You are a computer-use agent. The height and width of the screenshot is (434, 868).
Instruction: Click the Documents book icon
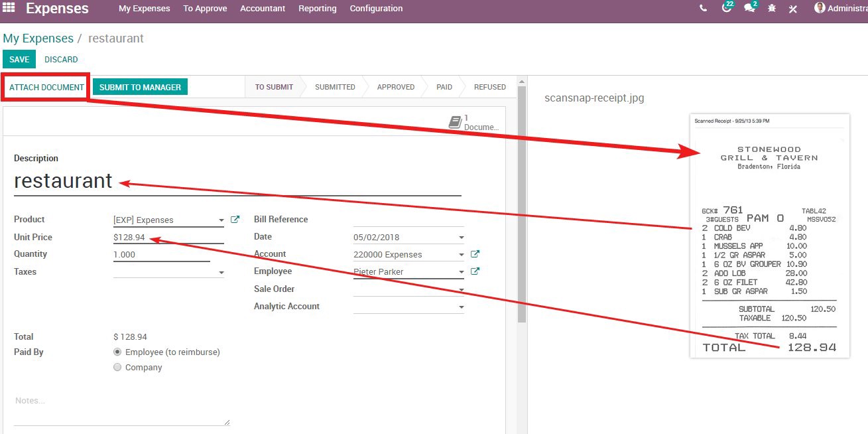point(455,122)
